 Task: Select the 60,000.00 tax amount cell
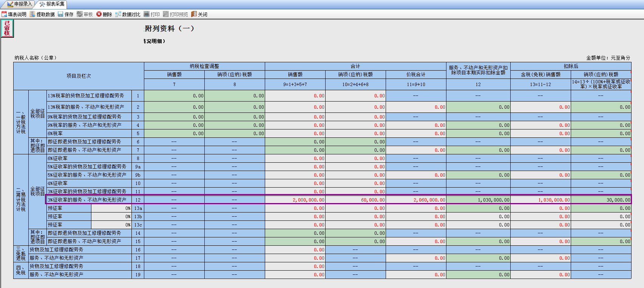pyautogui.click(x=355, y=200)
